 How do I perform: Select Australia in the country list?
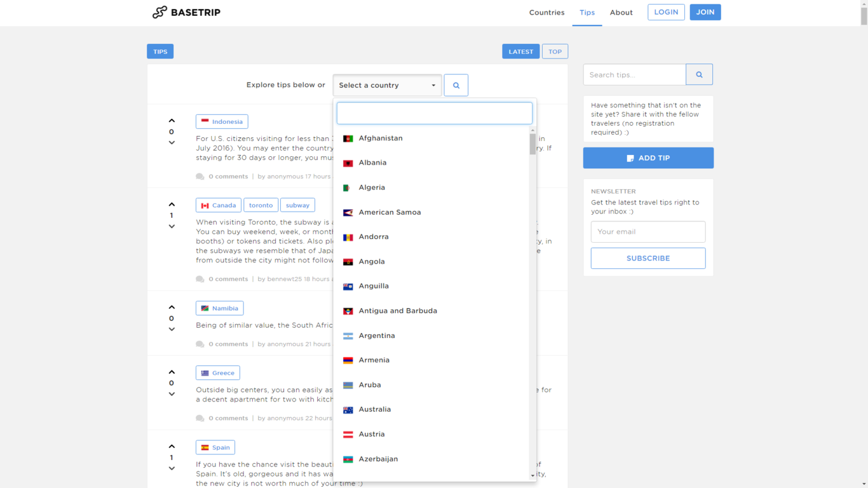point(374,409)
